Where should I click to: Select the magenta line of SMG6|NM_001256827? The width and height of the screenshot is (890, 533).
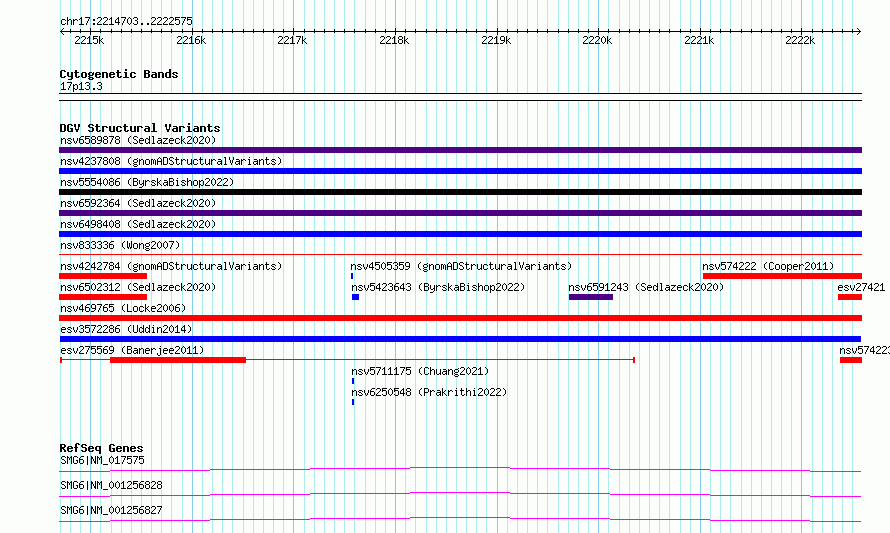(x=460, y=519)
